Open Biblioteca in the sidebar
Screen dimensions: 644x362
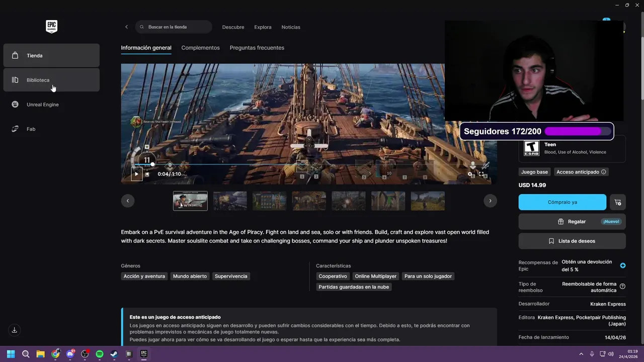pos(51,80)
